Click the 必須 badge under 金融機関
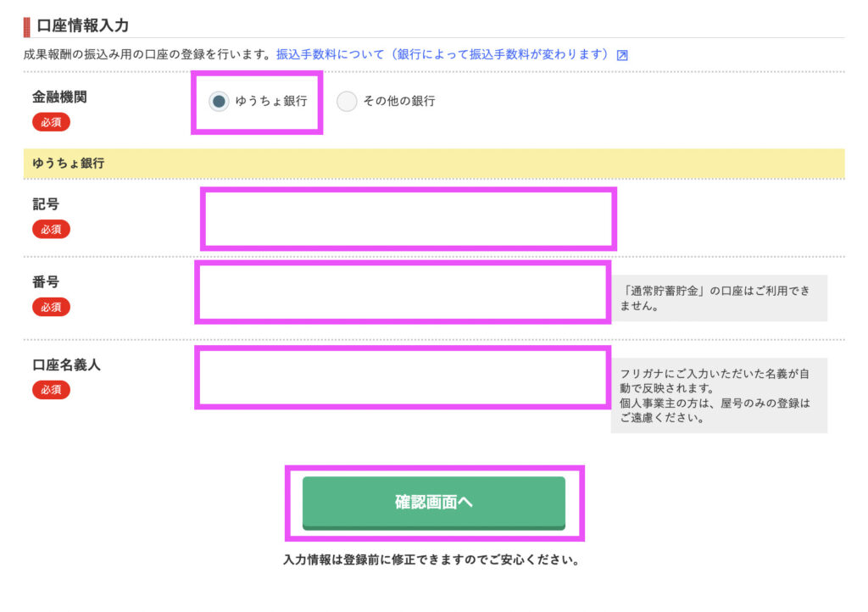 tap(51, 122)
